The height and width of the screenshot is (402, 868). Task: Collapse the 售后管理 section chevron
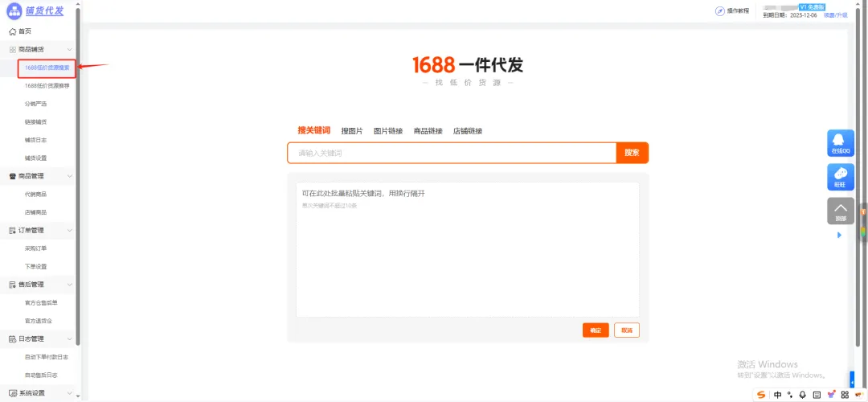[x=70, y=285]
